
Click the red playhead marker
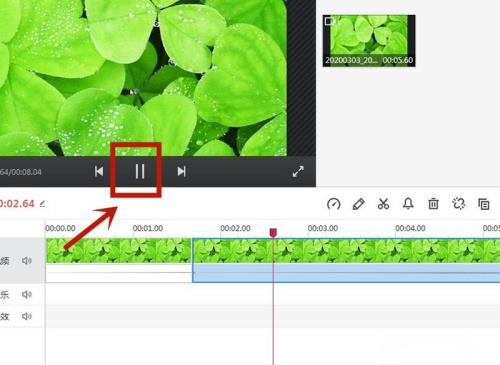[273, 232]
